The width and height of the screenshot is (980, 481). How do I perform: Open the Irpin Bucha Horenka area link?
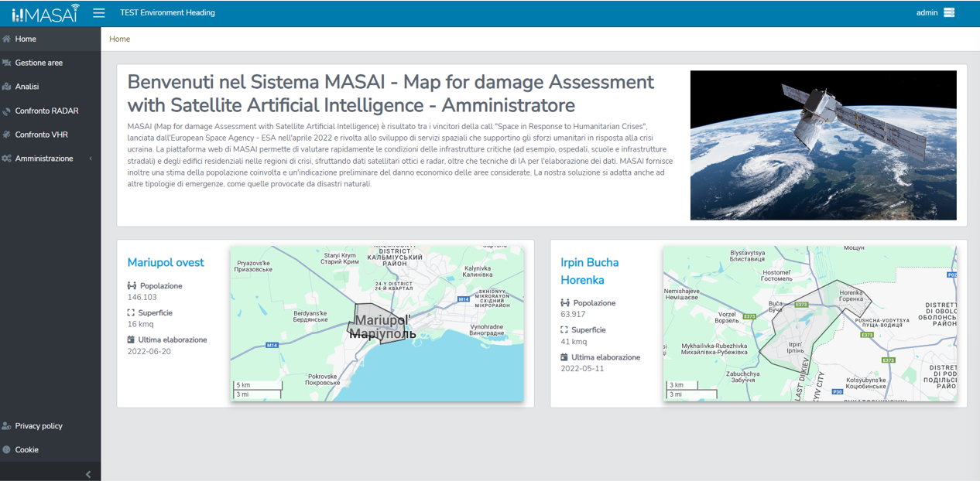(x=590, y=271)
